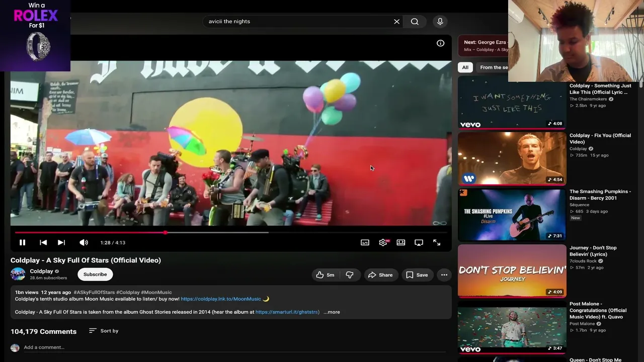644x362 pixels.
Task: Open Don't Stop Believin' thumbnail
Action: click(512, 271)
